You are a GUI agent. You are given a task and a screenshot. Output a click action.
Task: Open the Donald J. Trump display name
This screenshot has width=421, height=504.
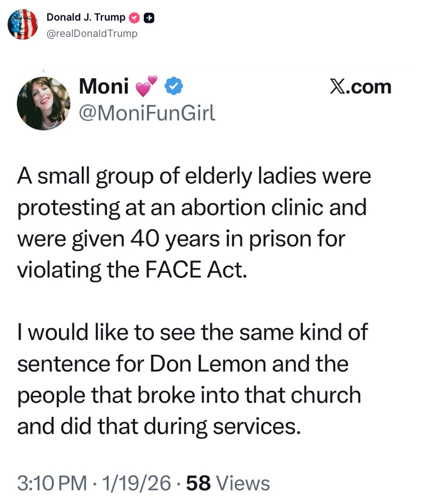(x=86, y=17)
